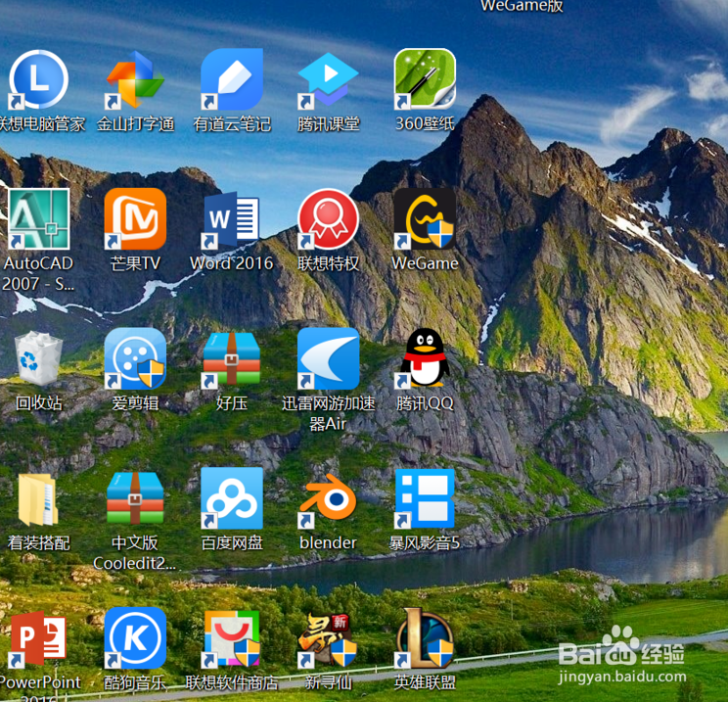This screenshot has height=702, width=728.
Task: Select the WeGame desktop icon
Action: 425,218
